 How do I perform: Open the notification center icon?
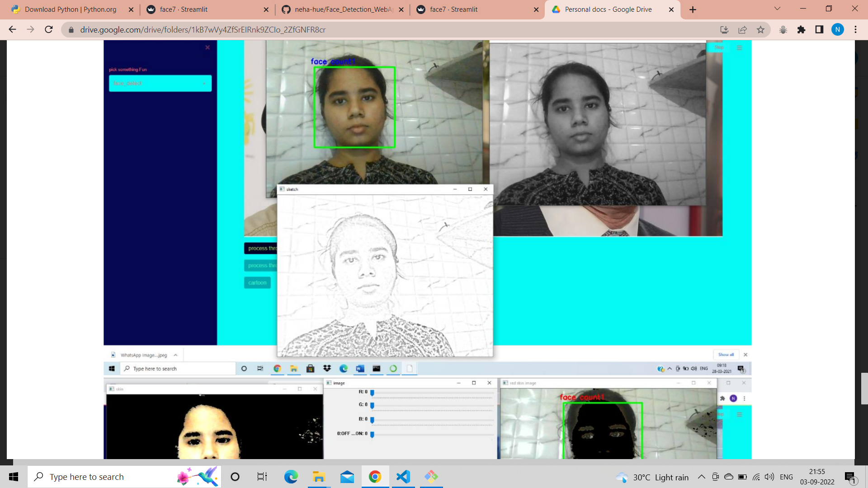(850, 477)
